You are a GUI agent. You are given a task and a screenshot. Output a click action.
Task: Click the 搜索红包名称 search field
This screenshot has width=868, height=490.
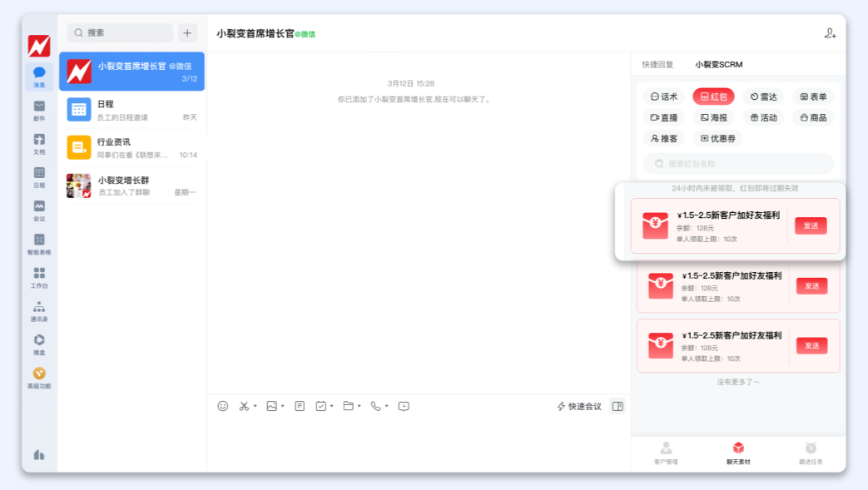pos(737,164)
